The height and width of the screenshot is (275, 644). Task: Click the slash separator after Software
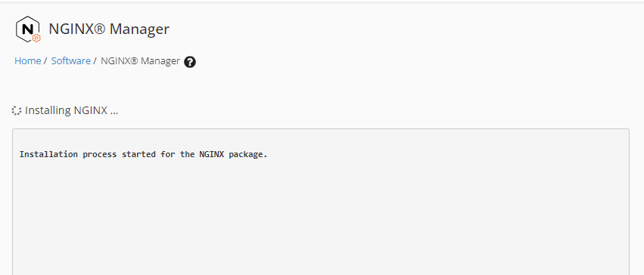95,61
